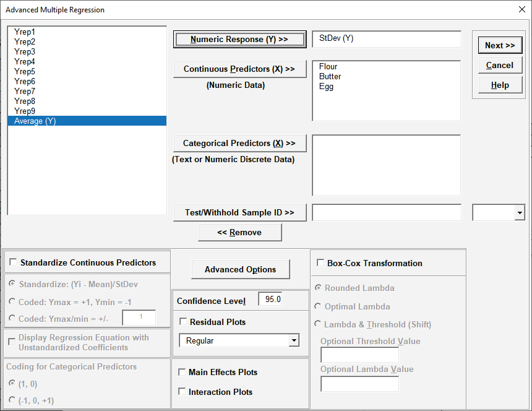The height and width of the screenshot is (411, 532).
Task: Click the Optional Lambda Value field
Action: pos(359,384)
